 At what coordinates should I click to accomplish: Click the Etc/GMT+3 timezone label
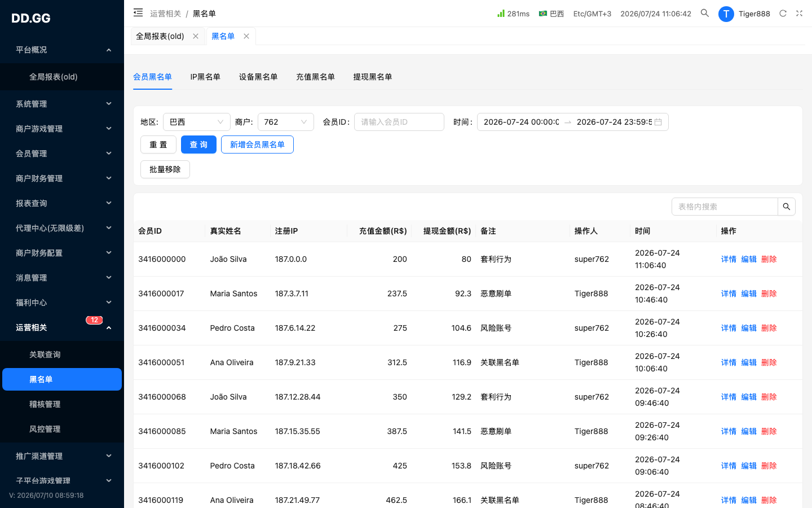point(592,14)
